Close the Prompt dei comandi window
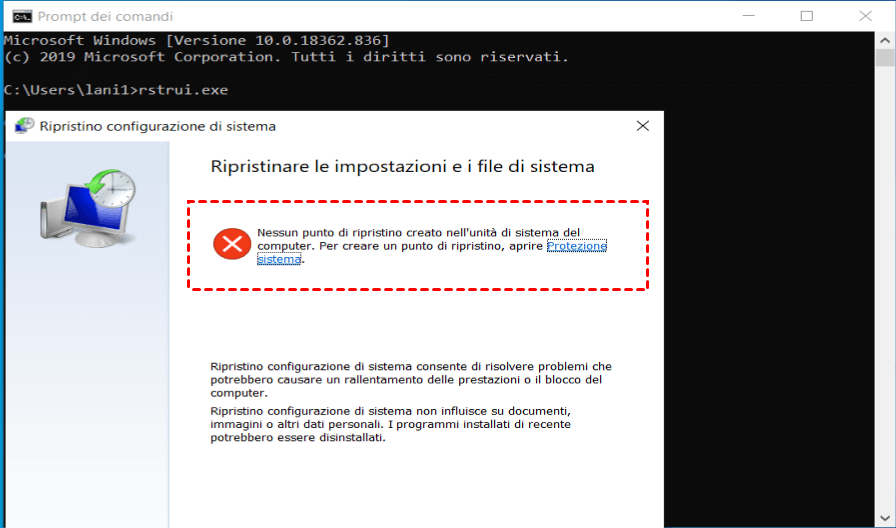896x528 pixels. [x=865, y=16]
